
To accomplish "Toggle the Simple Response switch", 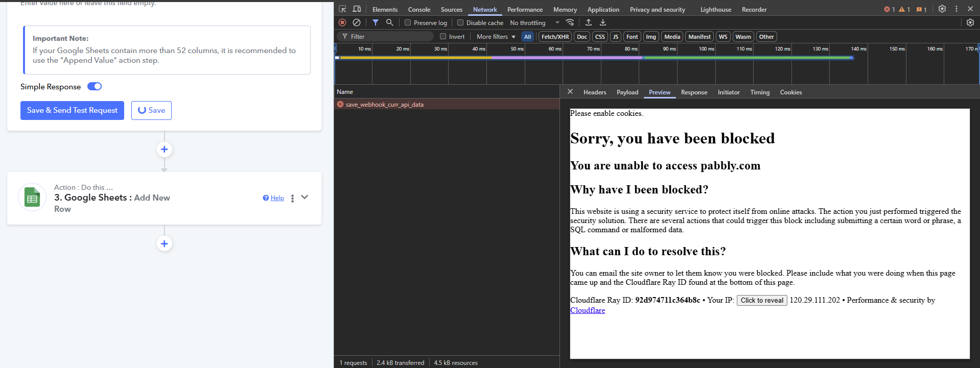I will pyautogui.click(x=95, y=86).
